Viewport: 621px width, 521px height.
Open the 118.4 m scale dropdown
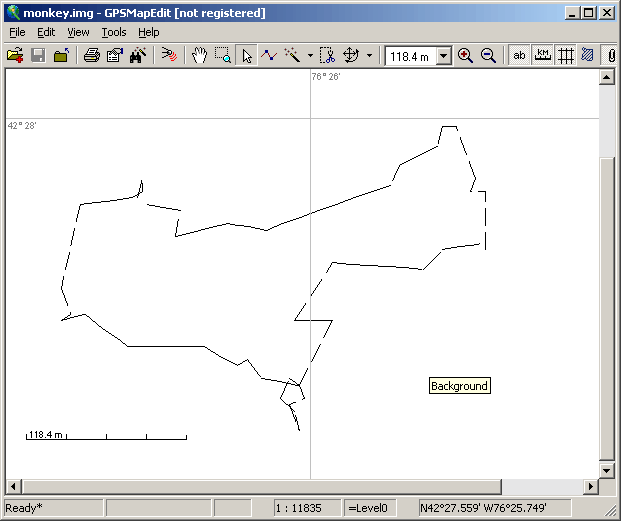[x=444, y=57]
